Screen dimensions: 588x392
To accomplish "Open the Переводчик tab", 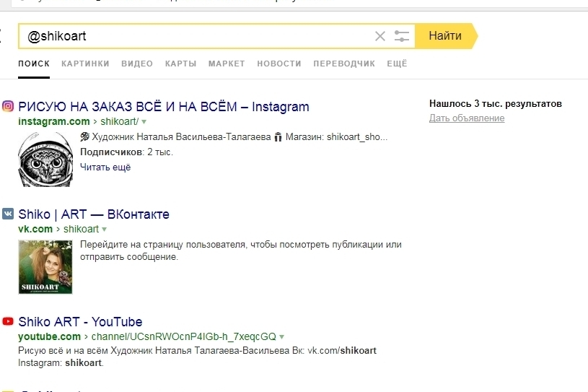I will pyautogui.click(x=344, y=64).
